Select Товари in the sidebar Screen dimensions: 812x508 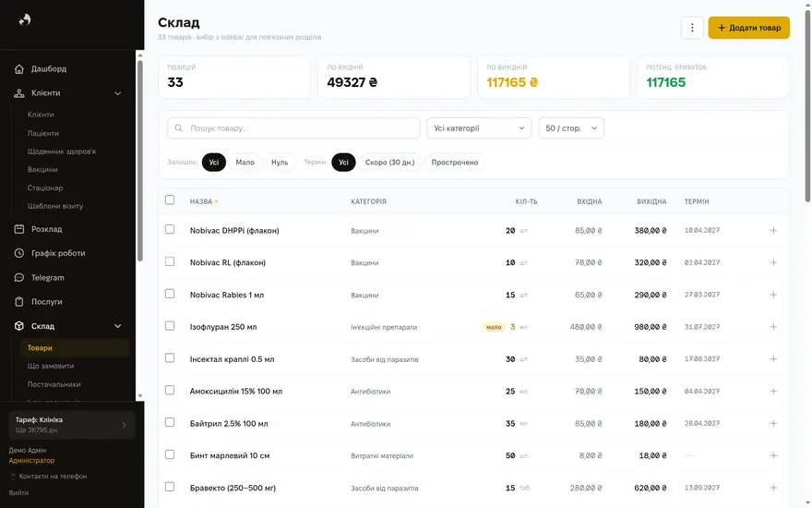[x=74, y=348]
